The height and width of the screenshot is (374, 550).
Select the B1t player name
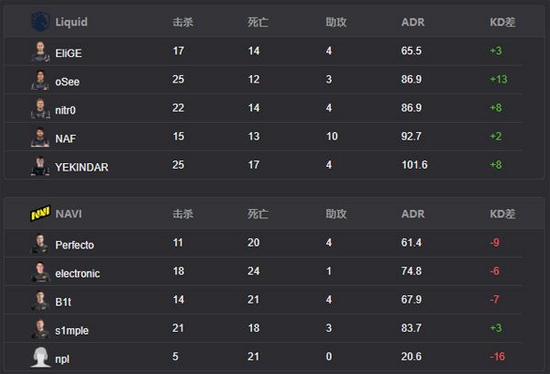[x=63, y=302]
